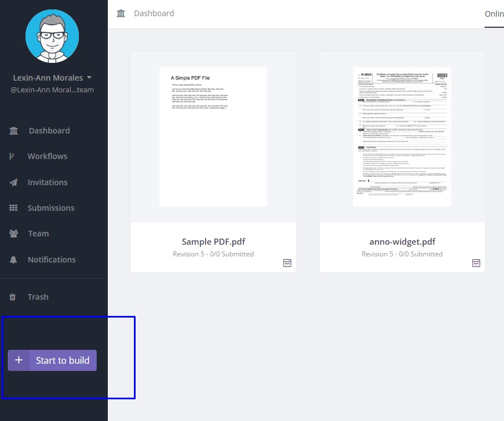This screenshot has height=421, width=504.
Task: Switch to the Online tab
Action: tap(494, 14)
